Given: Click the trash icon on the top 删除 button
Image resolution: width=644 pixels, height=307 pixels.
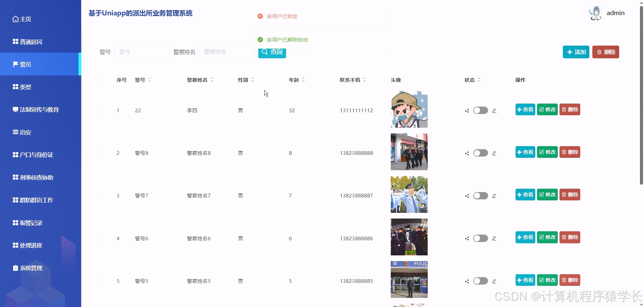Looking at the screenshot, I should click(599, 52).
